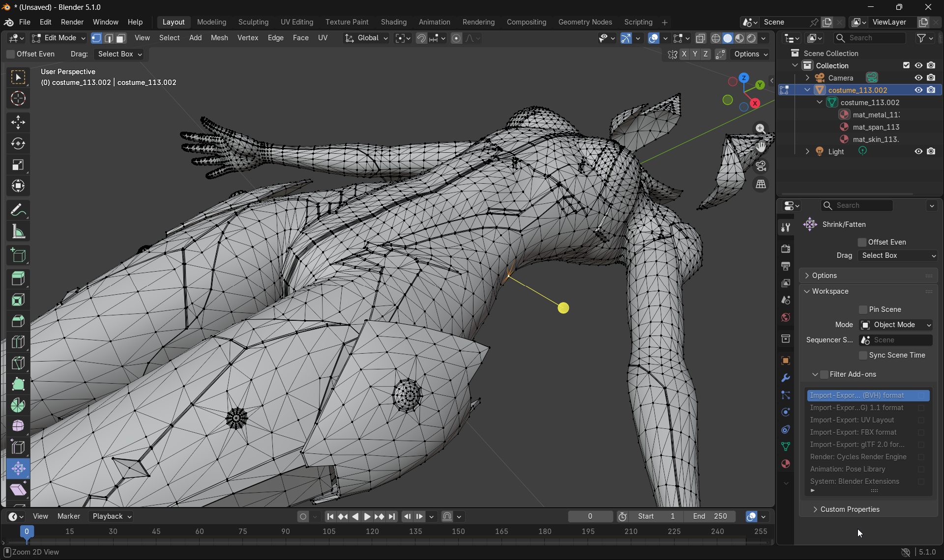This screenshot has height=560, width=944.
Task: Click the End frame 250 field
Action: pos(710,516)
